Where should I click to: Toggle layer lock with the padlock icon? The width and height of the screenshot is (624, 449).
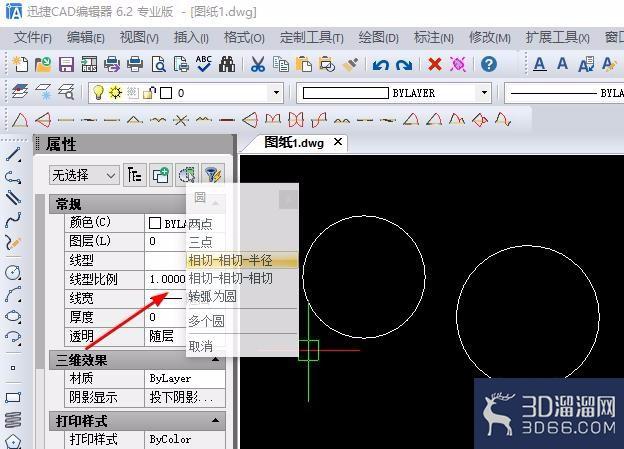pos(150,93)
